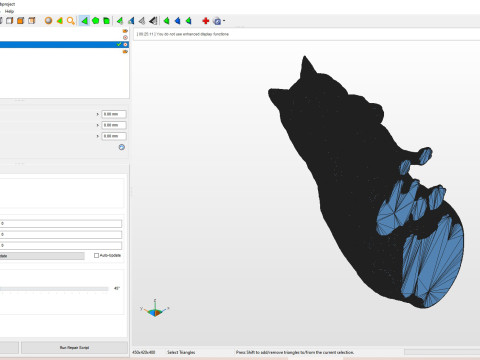The height and width of the screenshot is (360, 480).
Task: Click the XYZ axis orientation gizmo
Action: click(155, 308)
